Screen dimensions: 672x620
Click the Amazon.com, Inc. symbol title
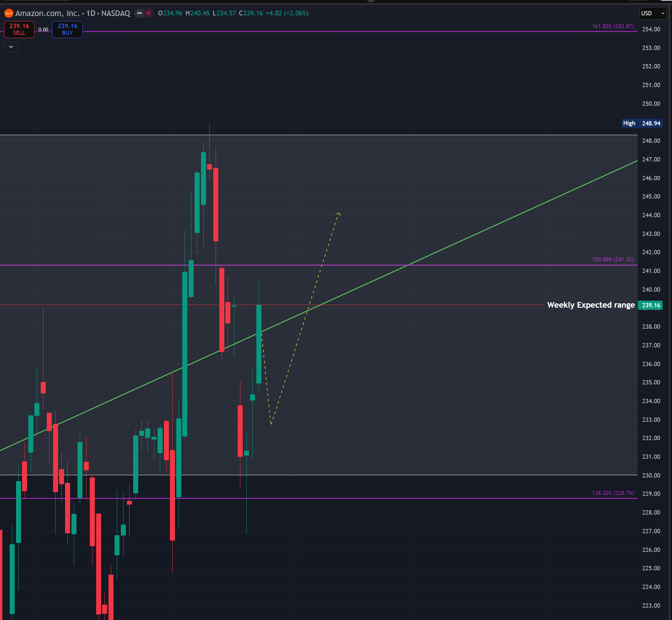pyautogui.click(x=47, y=13)
